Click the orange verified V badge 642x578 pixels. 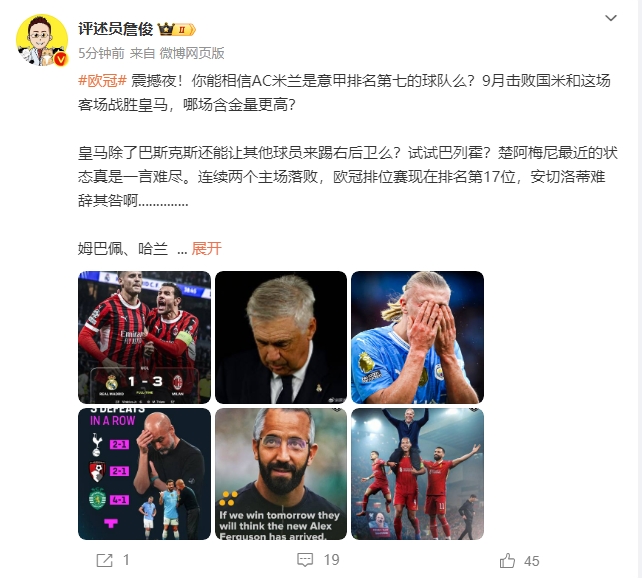point(61,60)
